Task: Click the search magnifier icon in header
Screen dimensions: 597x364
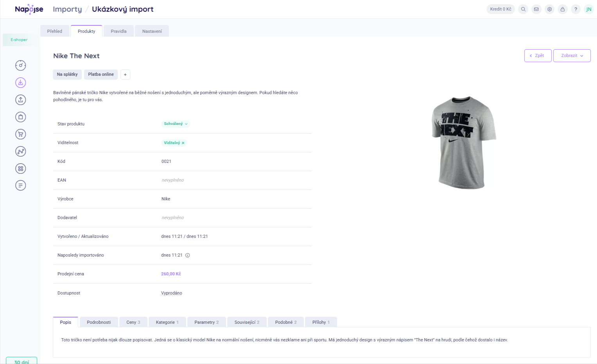Action: click(523, 9)
